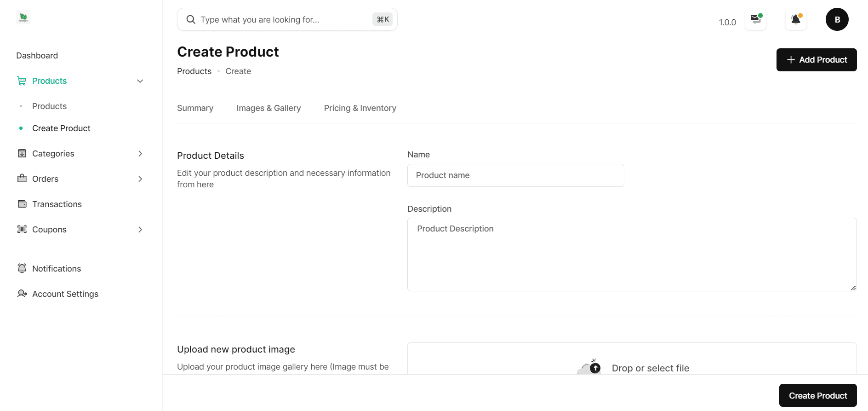Click the Account Settings user icon
868x411 pixels.
[x=22, y=294]
